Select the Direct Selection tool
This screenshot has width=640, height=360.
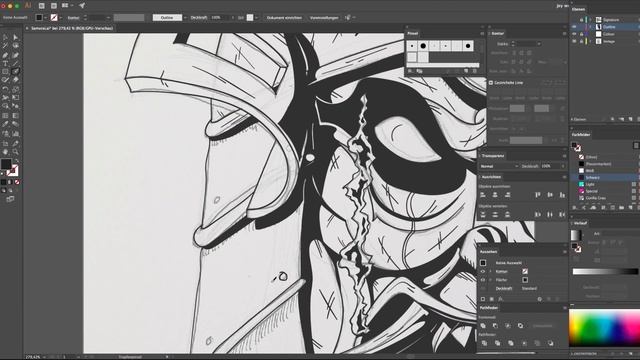[16, 38]
